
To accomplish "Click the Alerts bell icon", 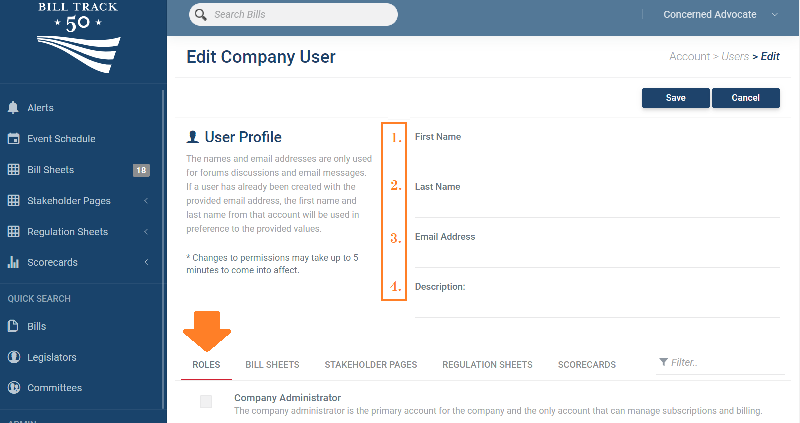I will [13, 108].
